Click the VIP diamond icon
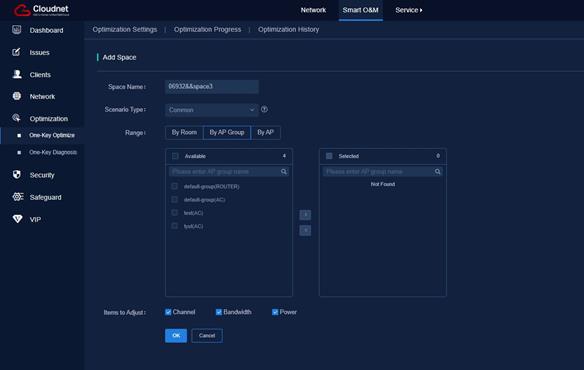Screen dimensions: 584x370 [17, 219]
